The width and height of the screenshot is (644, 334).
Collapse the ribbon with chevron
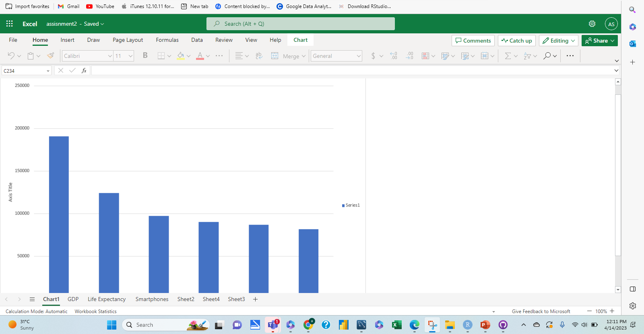tap(617, 61)
